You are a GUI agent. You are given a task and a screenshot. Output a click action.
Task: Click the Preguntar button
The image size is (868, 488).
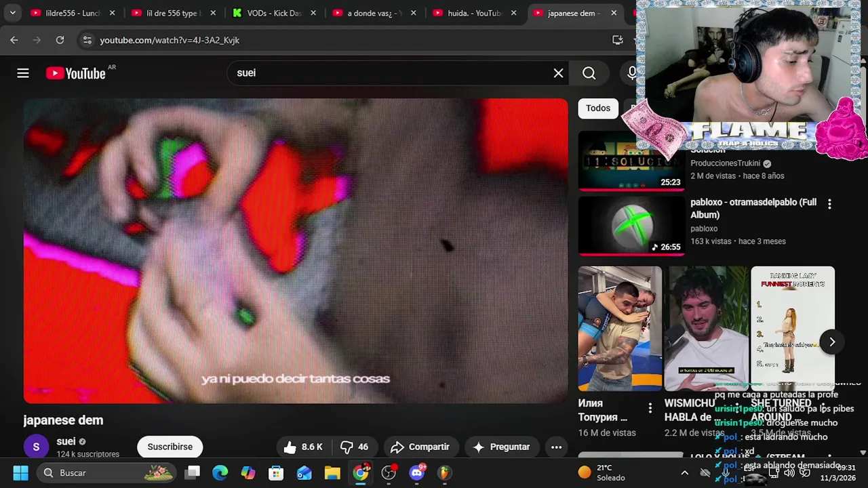(501, 447)
